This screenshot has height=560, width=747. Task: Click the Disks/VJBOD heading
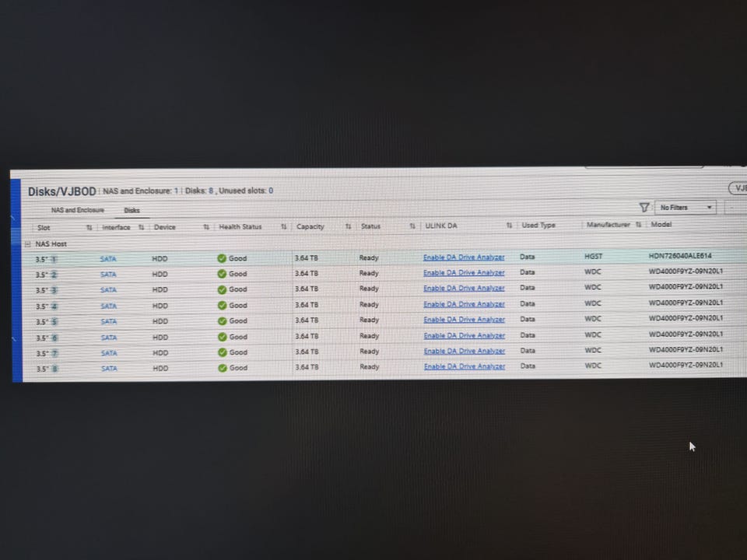(62, 191)
